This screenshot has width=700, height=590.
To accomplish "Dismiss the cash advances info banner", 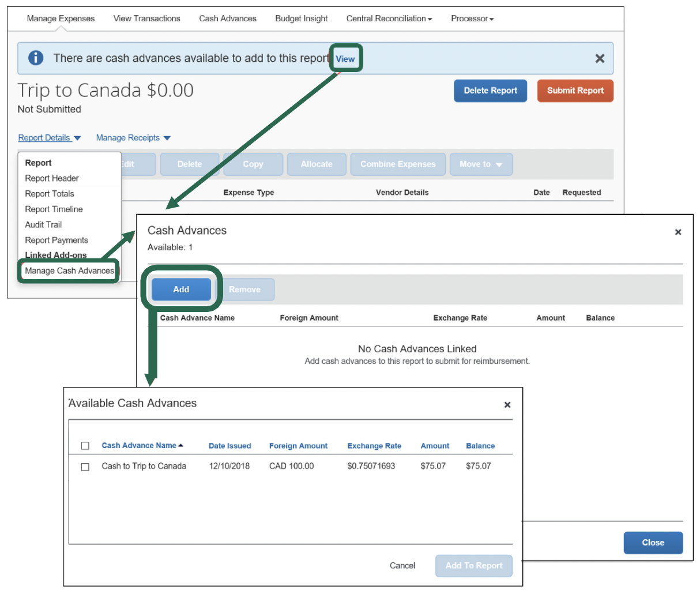I will (x=600, y=58).
